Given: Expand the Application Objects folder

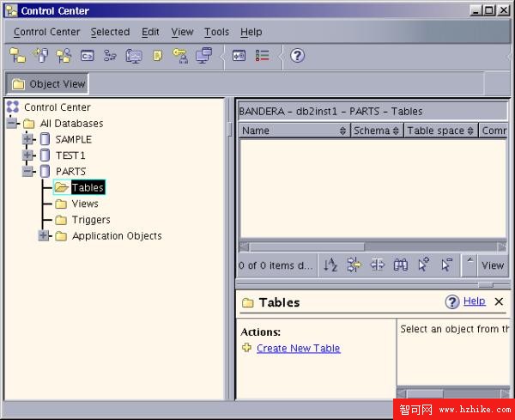Looking at the screenshot, I should click(x=44, y=235).
